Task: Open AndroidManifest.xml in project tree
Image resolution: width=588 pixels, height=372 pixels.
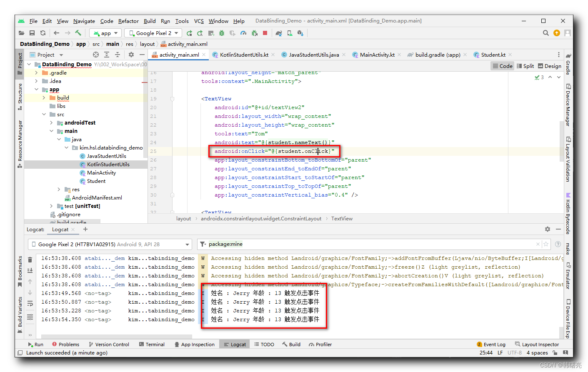Action: 97,197
